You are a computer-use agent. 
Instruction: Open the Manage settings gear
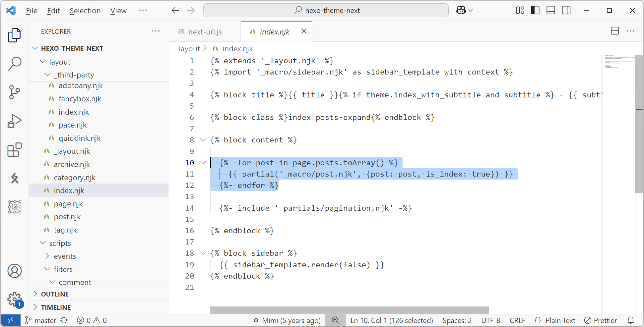pyautogui.click(x=15, y=300)
